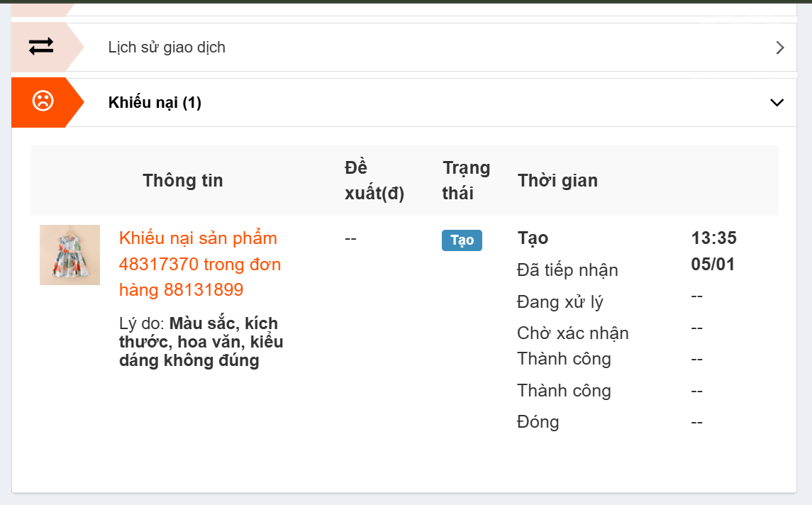The height and width of the screenshot is (505, 812).
Task: Click the Trạng thái column header
Action: click(x=466, y=181)
